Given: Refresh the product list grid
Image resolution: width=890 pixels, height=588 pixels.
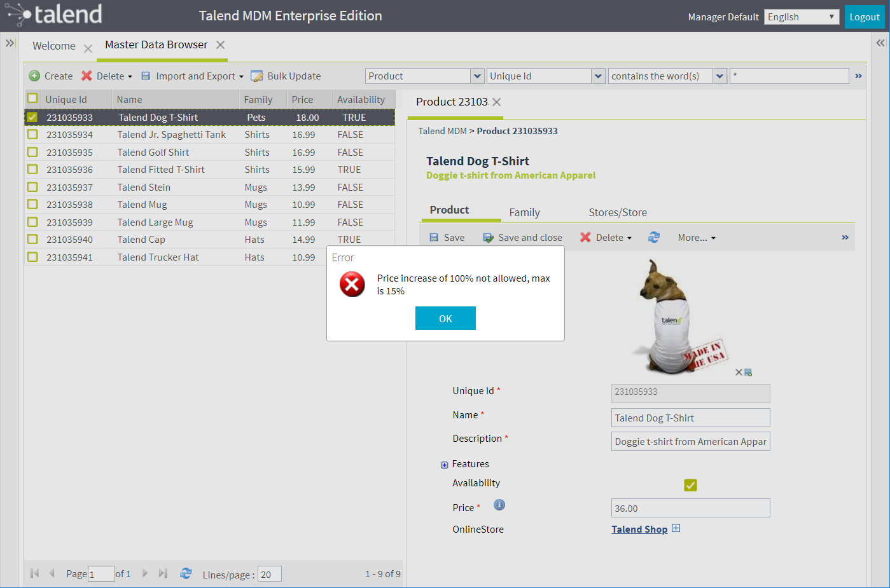Looking at the screenshot, I should click(186, 573).
